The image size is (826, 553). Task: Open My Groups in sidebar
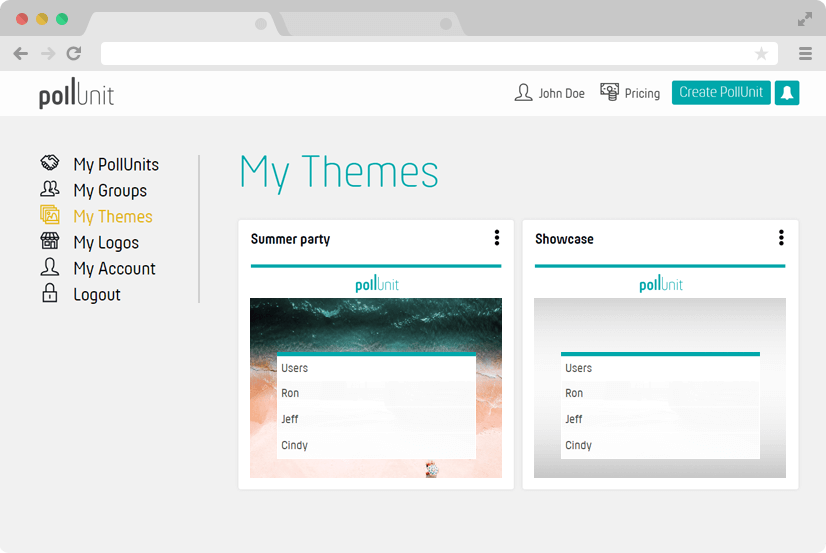[110, 191]
